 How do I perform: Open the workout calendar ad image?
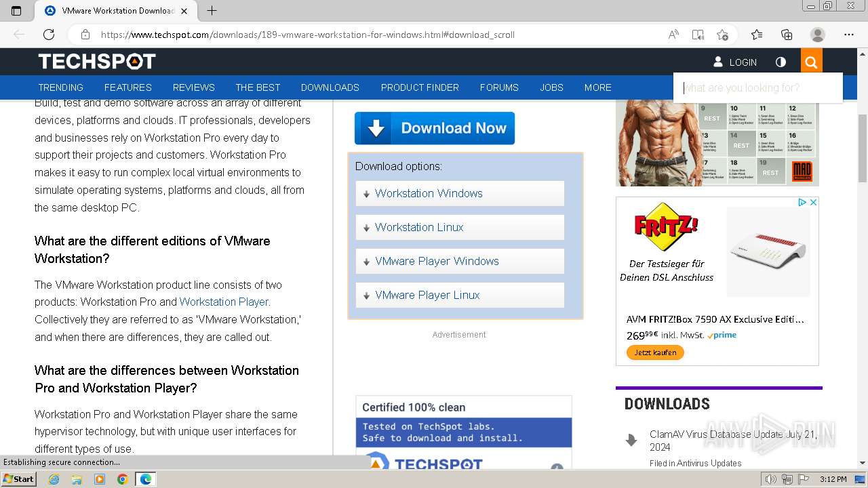coord(717,143)
